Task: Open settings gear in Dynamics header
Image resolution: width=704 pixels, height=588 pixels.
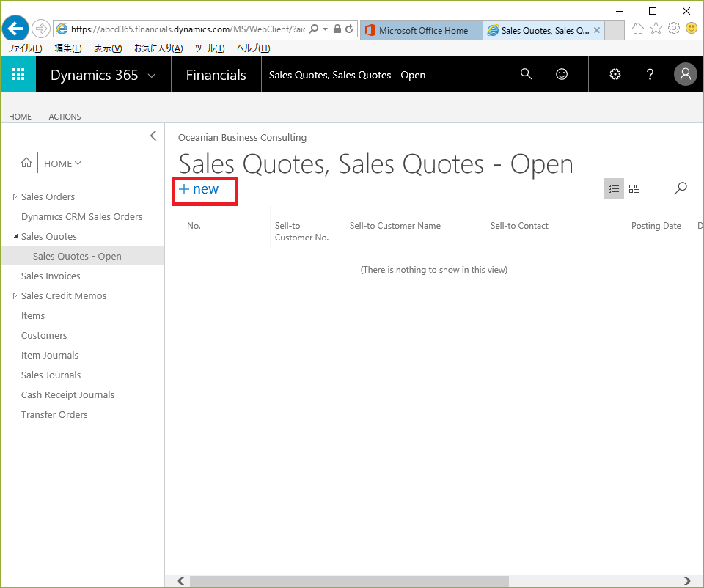Action: coord(615,74)
